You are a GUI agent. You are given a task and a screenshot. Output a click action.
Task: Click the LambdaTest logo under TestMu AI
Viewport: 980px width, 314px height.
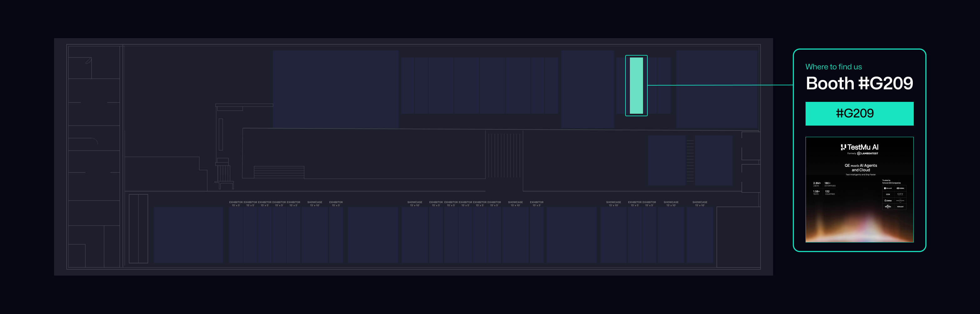point(868,154)
